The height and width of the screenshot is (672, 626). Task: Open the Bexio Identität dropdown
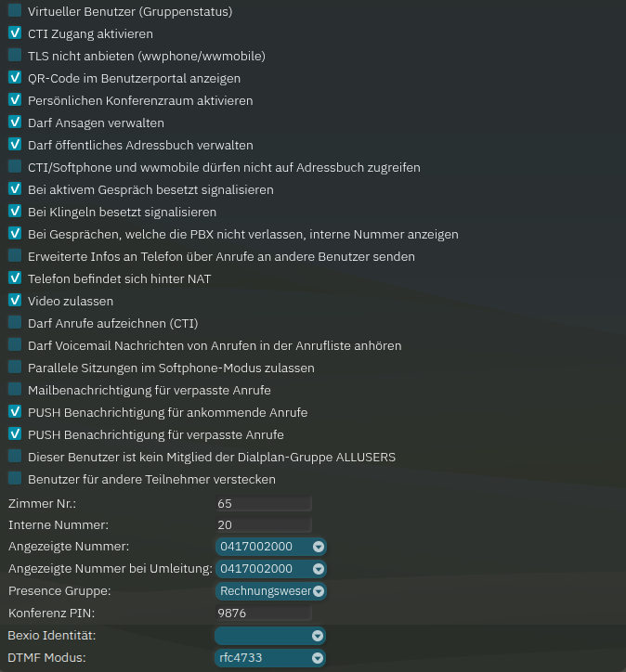pyautogui.click(x=270, y=636)
